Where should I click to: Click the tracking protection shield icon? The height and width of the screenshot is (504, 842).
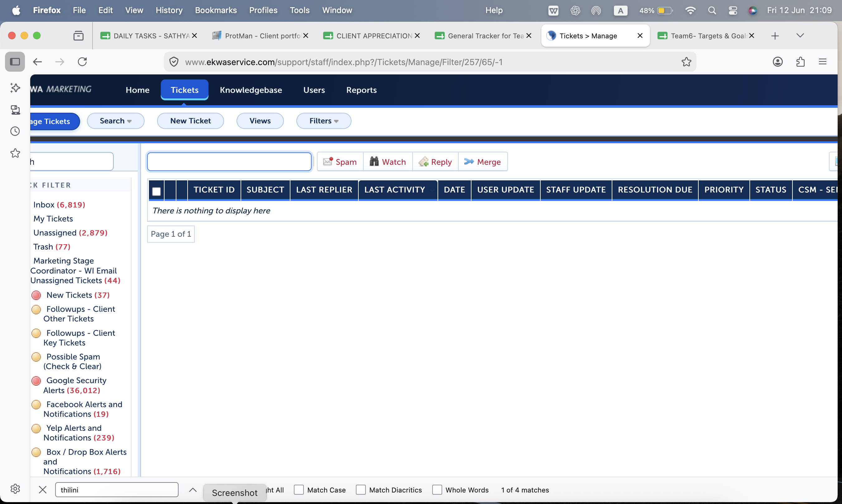point(174,62)
